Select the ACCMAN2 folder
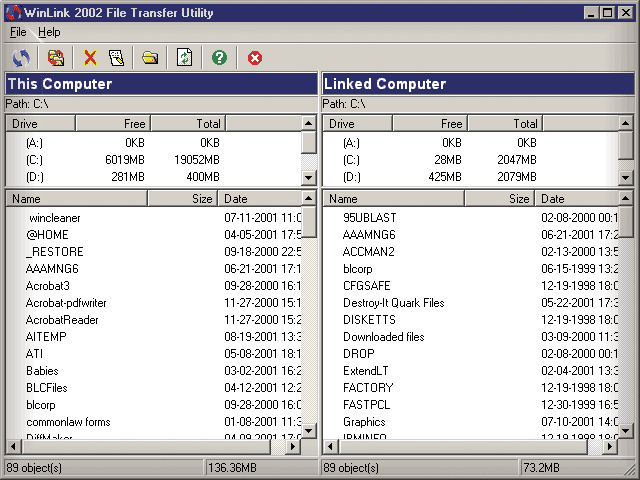This screenshot has height=480, width=640. tap(369, 252)
